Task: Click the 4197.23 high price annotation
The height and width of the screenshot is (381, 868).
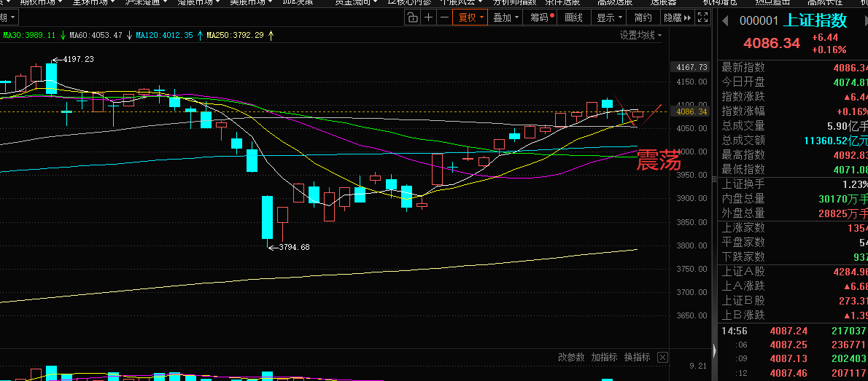Action: (x=78, y=59)
